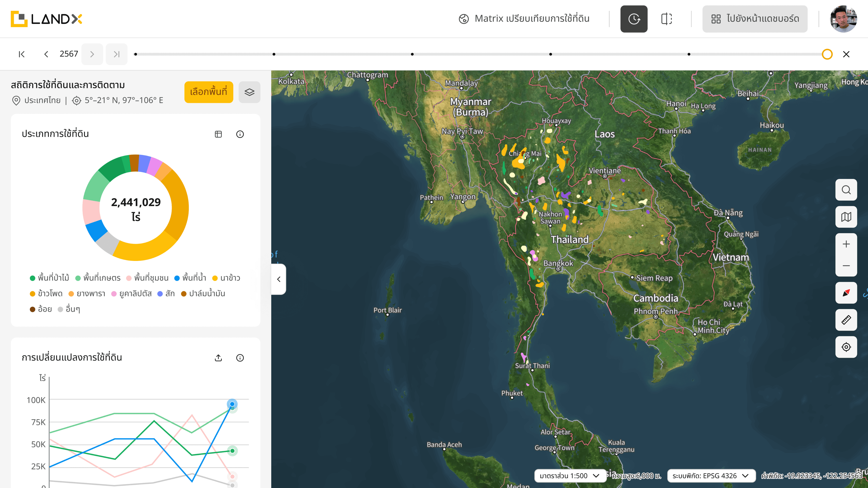Jump to last year in timeline
The height and width of the screenshot is (488, 868).
point(117,54)
